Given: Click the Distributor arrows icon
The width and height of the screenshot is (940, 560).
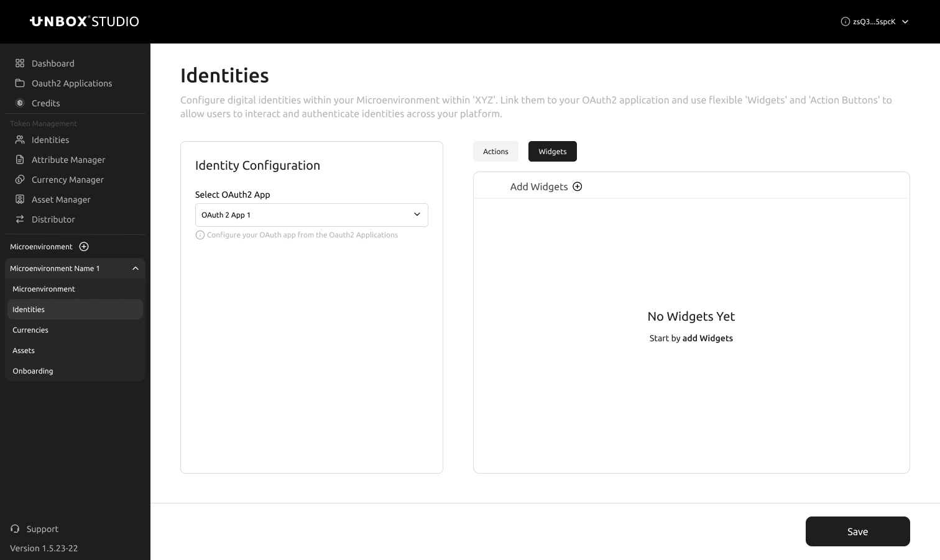Looking at the screenshot, I should point(20,219).
